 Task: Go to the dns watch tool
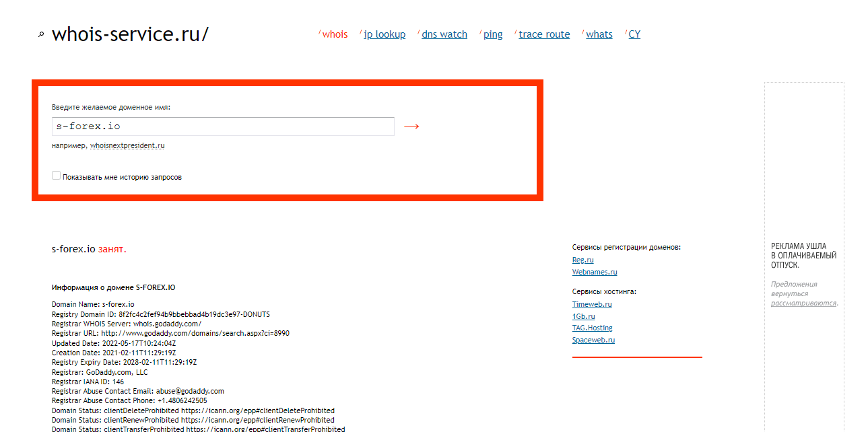coord(444,34)
